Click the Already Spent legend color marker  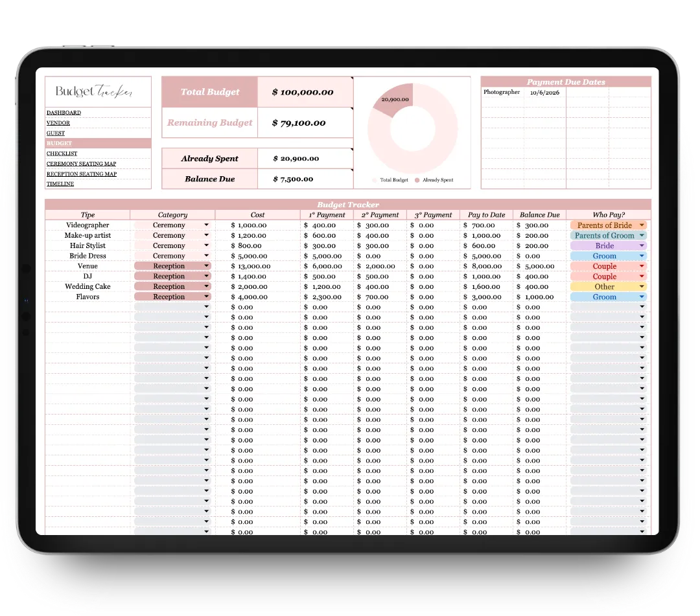tap(417, 180)
